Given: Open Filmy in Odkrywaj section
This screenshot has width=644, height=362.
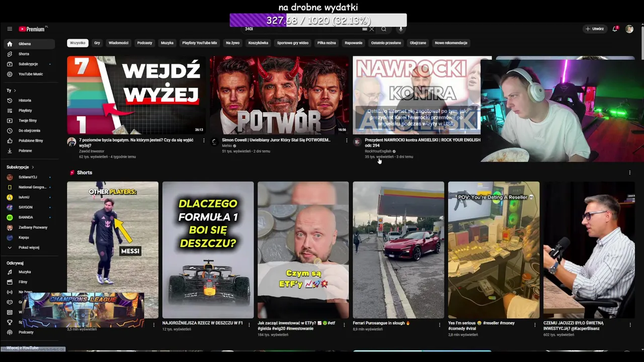Looking at the screenshot, I should point(30,282).
